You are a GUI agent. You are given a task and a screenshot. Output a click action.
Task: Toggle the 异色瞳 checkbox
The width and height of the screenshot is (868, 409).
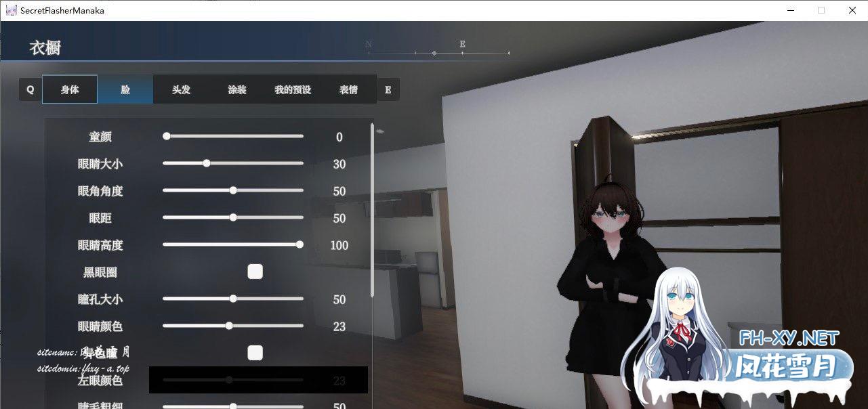pos(255,353)
